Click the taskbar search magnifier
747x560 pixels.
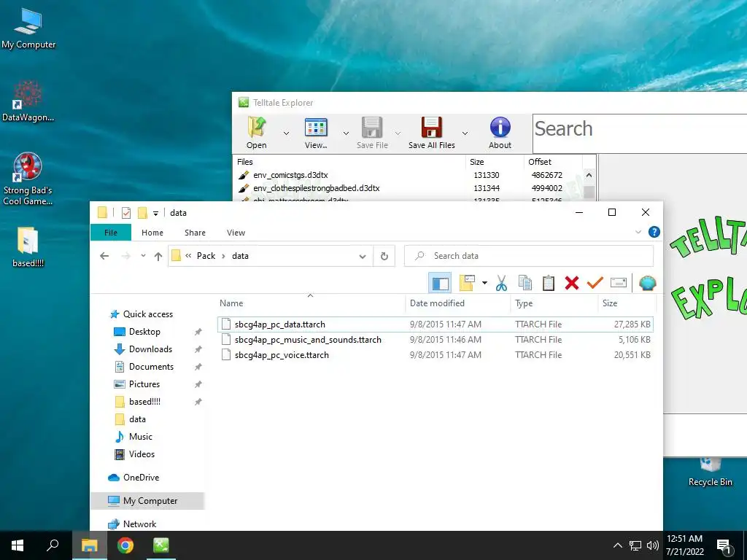(x=53, y=545)
